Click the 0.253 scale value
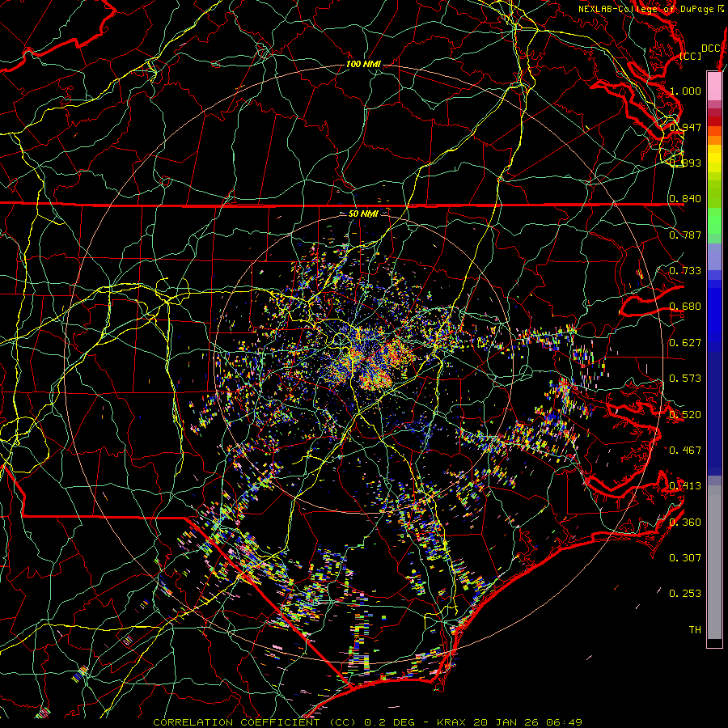The width and height of the screenshot is (728, 728). [685, 594]
